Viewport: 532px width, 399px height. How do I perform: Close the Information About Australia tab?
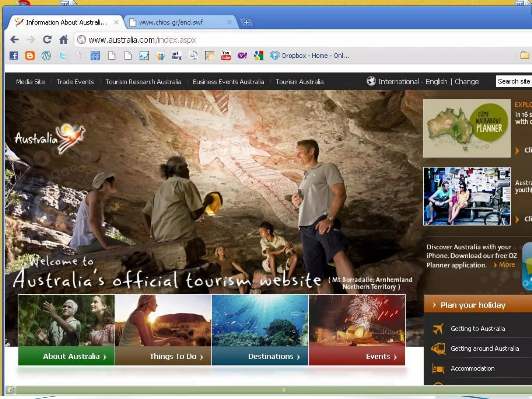click(x=116, y=22)
